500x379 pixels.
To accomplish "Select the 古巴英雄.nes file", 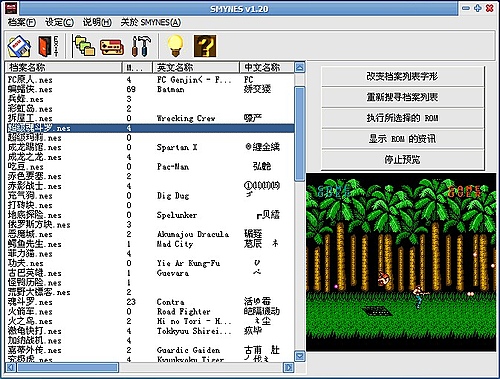I will (35, 273).
